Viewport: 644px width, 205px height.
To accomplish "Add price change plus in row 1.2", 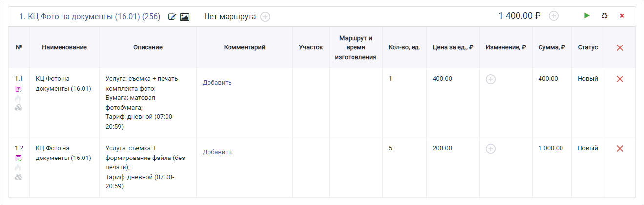I will click(x=491, y=149).
